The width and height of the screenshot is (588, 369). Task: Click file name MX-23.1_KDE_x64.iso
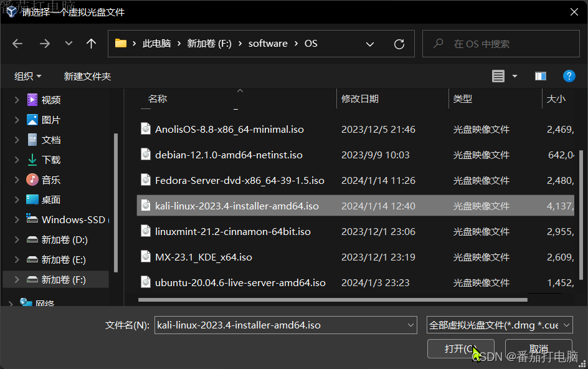coord(204,257)
